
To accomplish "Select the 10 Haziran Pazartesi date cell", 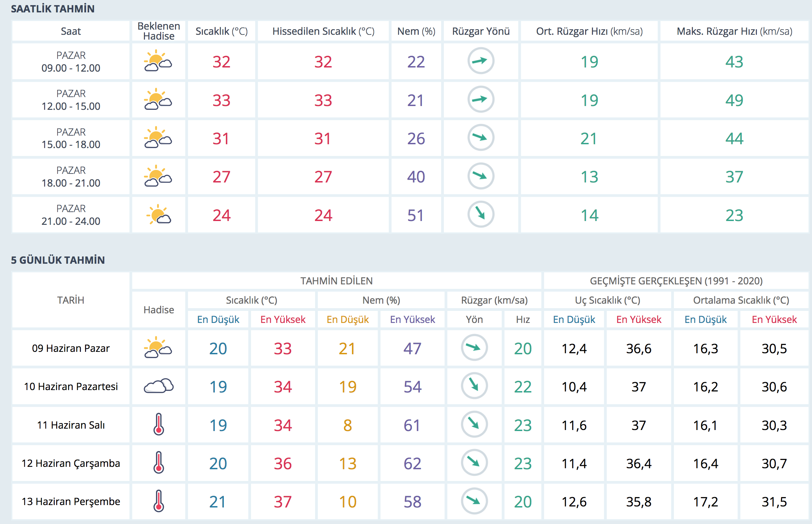I will (71, 387).
